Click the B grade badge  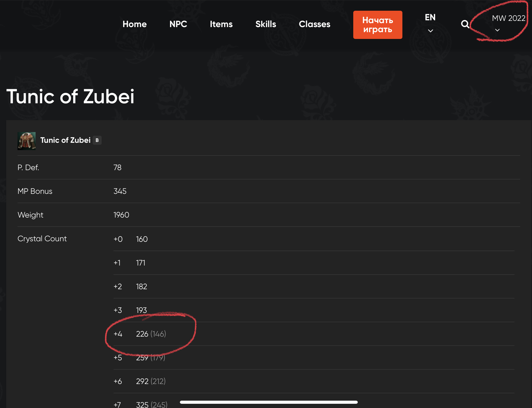pos(97,140)
